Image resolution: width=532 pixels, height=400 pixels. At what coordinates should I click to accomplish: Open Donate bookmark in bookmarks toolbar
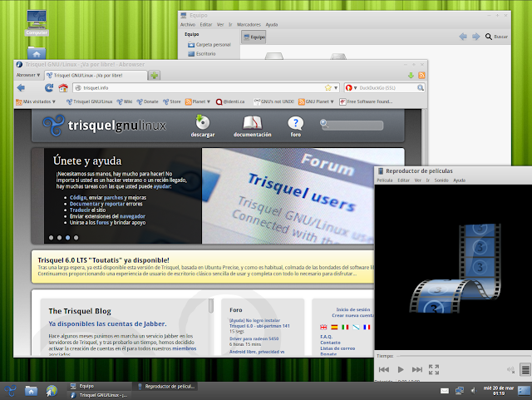(x=147, y=101)
